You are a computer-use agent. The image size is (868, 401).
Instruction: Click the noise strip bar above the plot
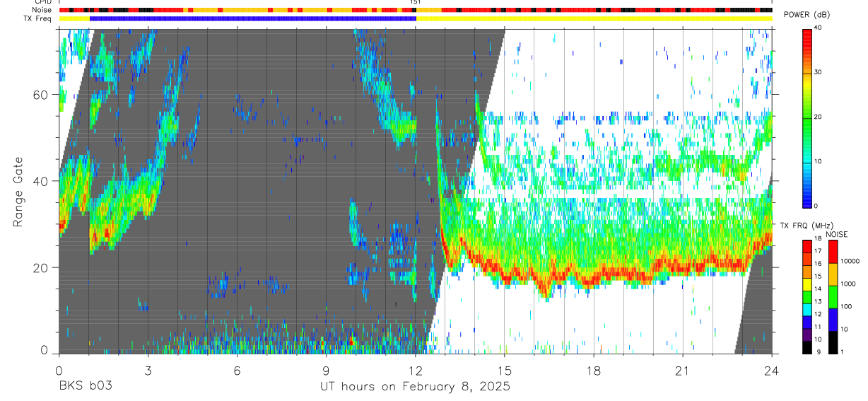tap(416, 11)
